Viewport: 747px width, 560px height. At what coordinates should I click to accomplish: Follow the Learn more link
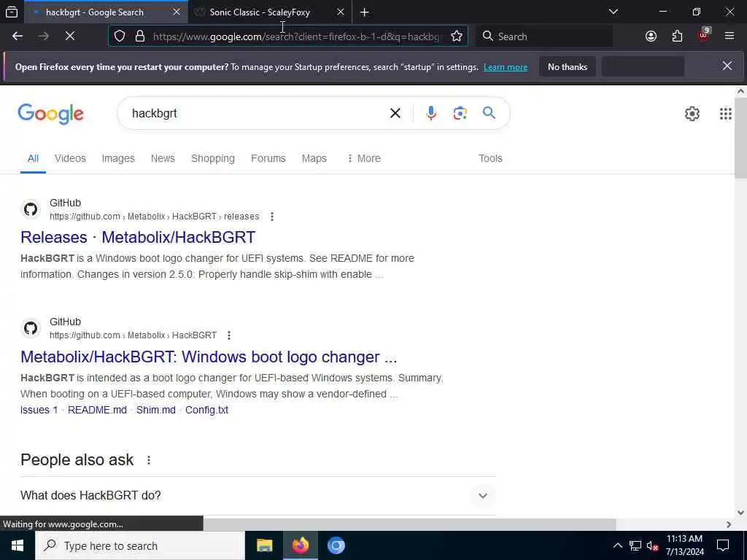pos(506,67)
